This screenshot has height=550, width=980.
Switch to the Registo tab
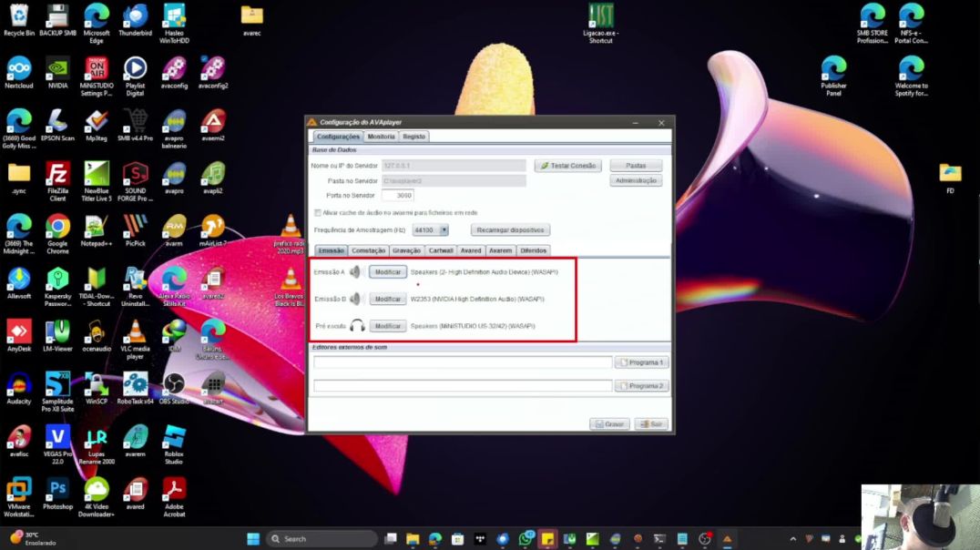tap(413, 137)
